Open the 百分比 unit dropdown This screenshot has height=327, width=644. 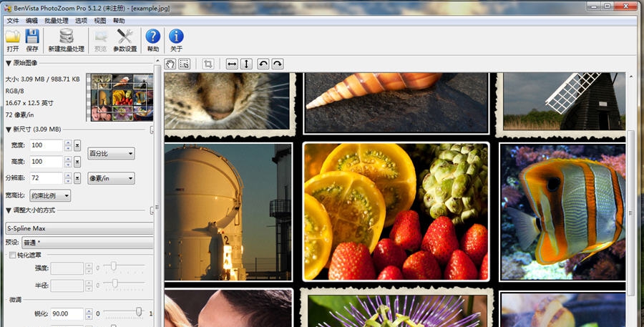coord(111,153)
